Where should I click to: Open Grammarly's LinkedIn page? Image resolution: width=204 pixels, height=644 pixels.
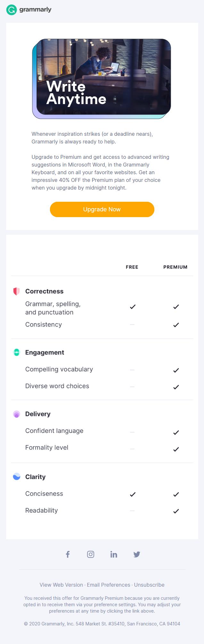[114, 554]
